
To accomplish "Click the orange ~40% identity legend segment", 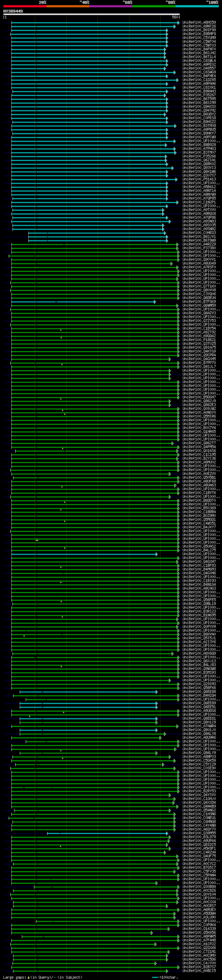I will (x=68, y=6).
